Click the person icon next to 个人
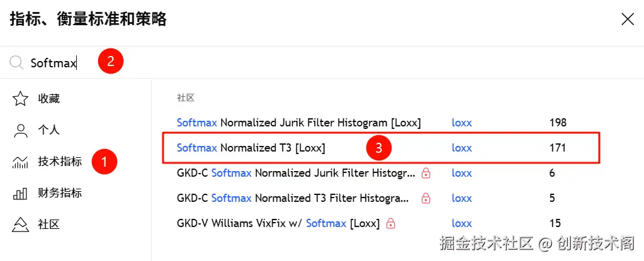Screen dimensions: 644x261 tap(21, 130)
